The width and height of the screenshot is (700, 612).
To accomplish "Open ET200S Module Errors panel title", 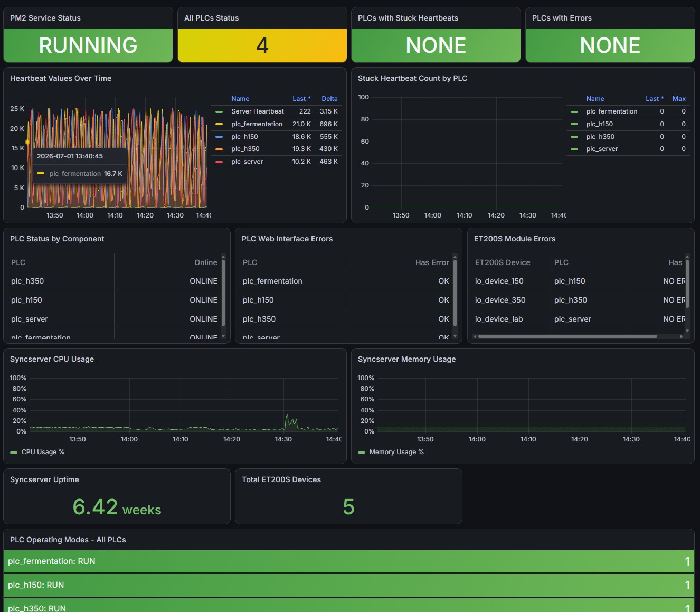I will pos(515,239).
